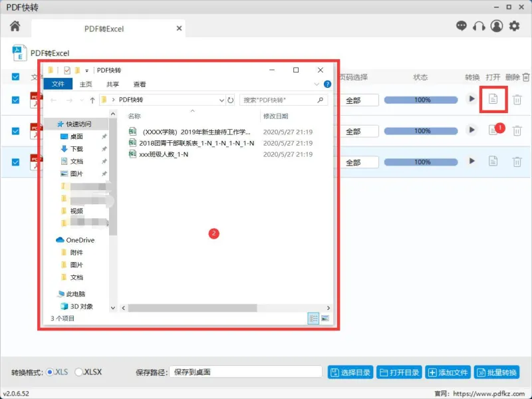Select file 2018团青干部联系表_1-N_1-N_1-N_1-N

pyautogui.click(x=192, y=143)
